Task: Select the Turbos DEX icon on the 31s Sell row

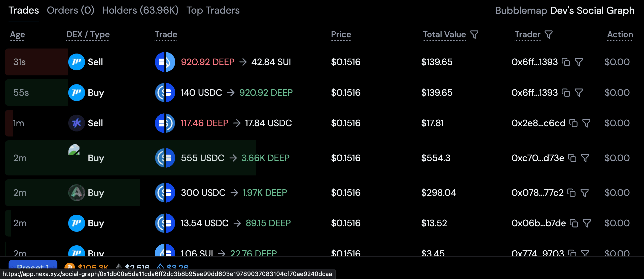Action: 76,62
